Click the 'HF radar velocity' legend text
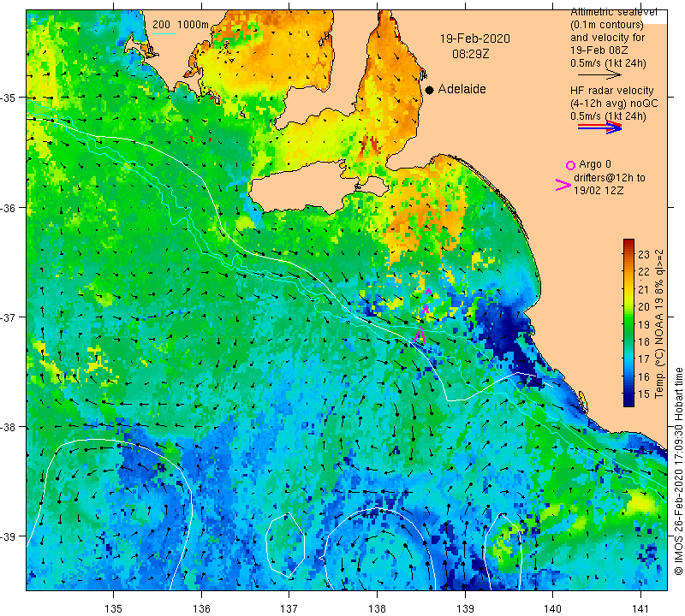Viewport: 685px width, 616px height. (611, 91)
